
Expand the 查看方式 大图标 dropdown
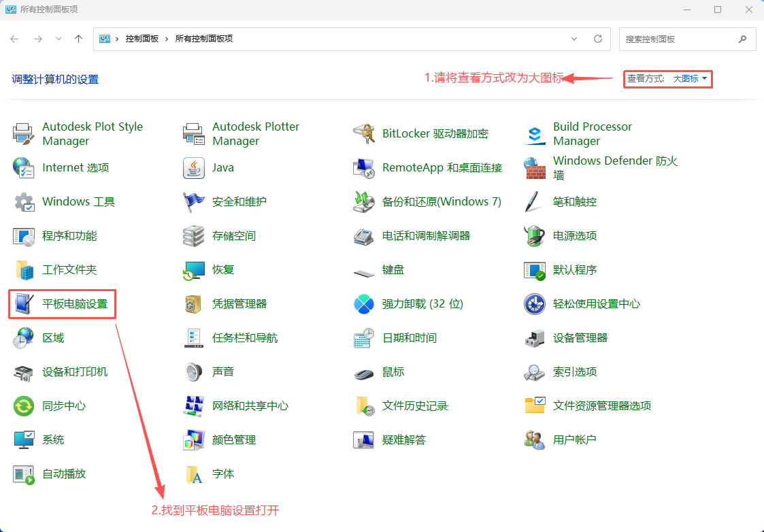point(690,79)
